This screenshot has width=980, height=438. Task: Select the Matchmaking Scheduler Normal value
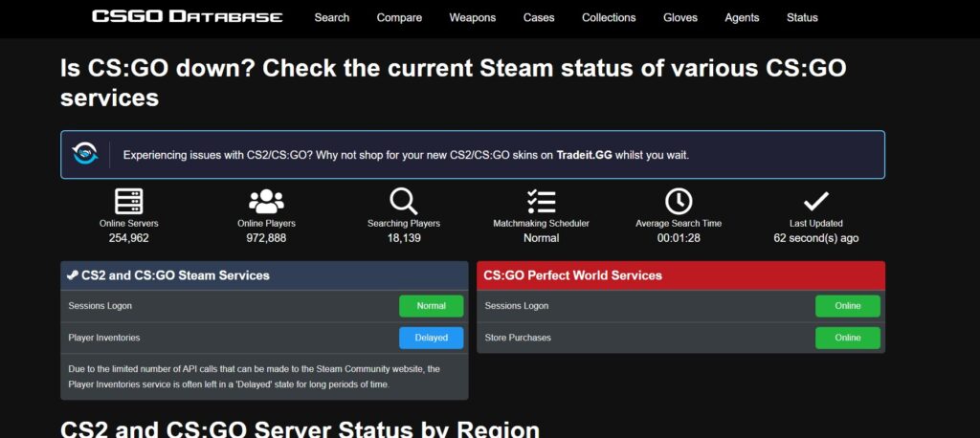[x=542, y=238]
